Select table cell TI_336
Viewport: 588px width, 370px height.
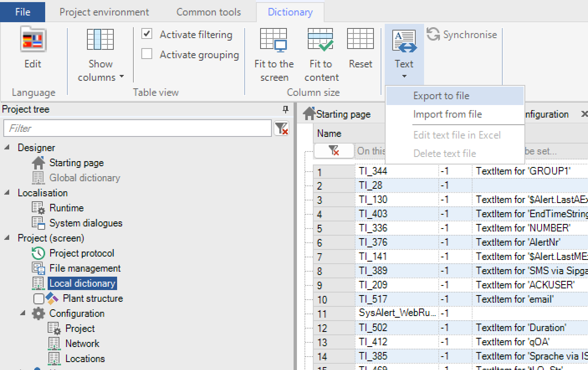pyautogui.click(x=397, y=228)
